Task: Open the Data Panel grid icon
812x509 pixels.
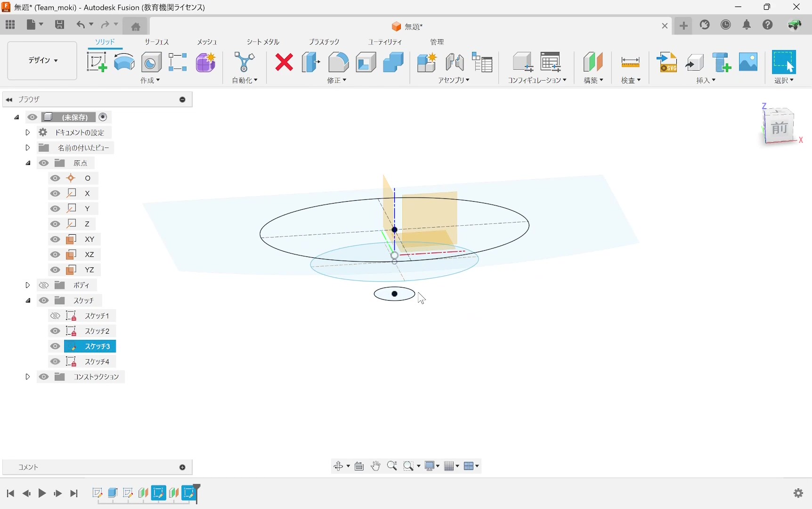Action: (x=10, y=25)
